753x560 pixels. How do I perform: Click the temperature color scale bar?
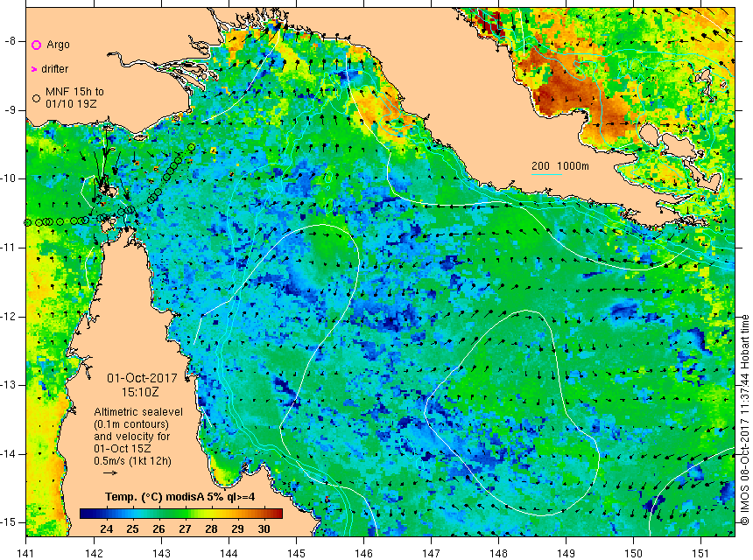[x=181, y=514]
